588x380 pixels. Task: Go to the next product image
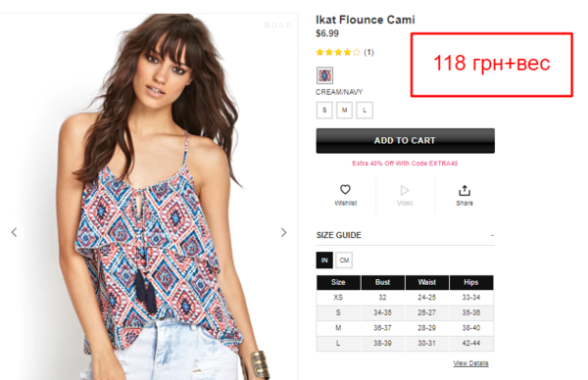click(284, 232)
